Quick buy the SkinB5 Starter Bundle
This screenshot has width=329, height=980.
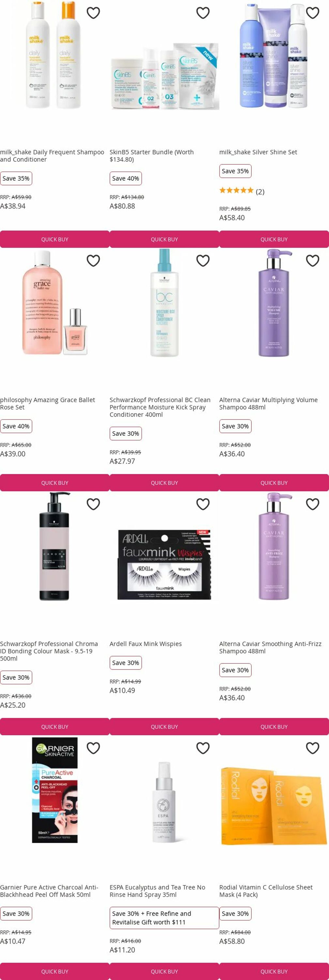pos(164,239)
